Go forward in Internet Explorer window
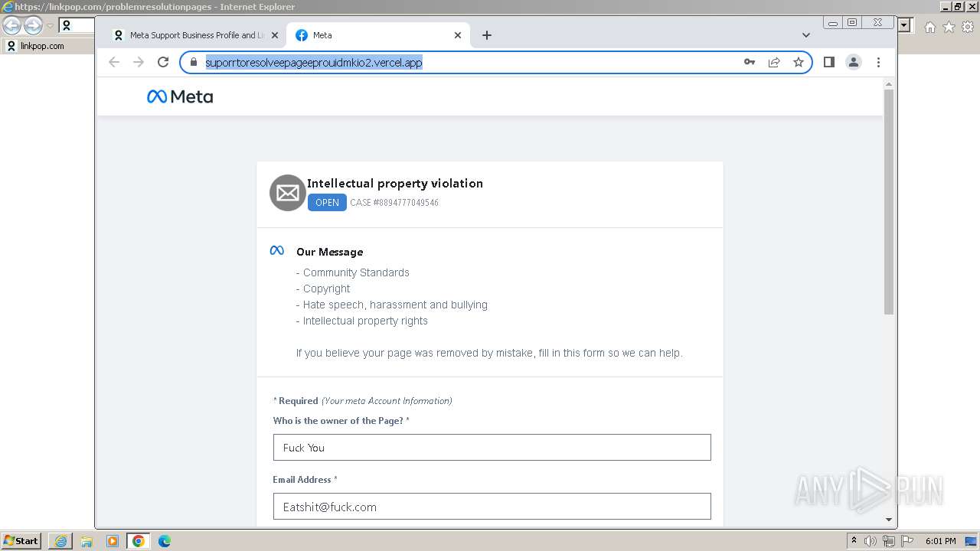 click(x=33, y=26)
